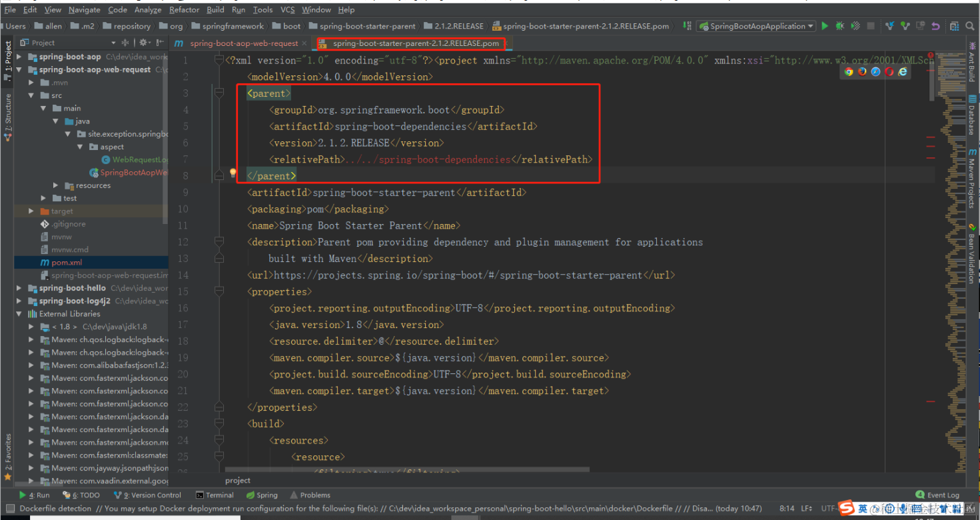The height and width of the screenshot is (520, 980).
Task: Expand the .mvn folder
Action: (x=31, y=83)
